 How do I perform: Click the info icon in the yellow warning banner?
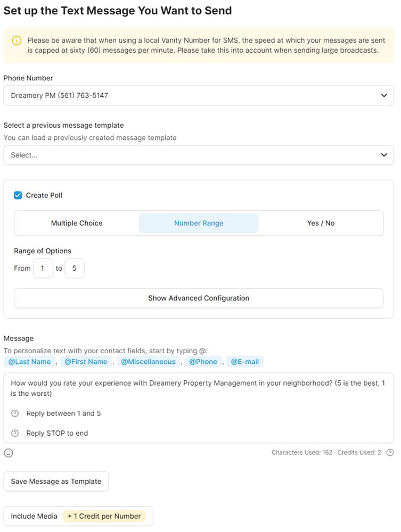click(17, 41)
